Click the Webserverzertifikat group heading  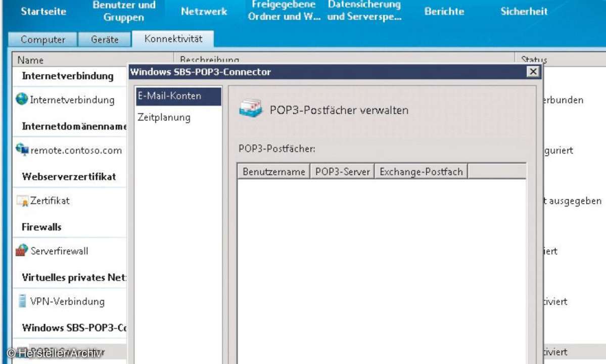tap(69, 176)
